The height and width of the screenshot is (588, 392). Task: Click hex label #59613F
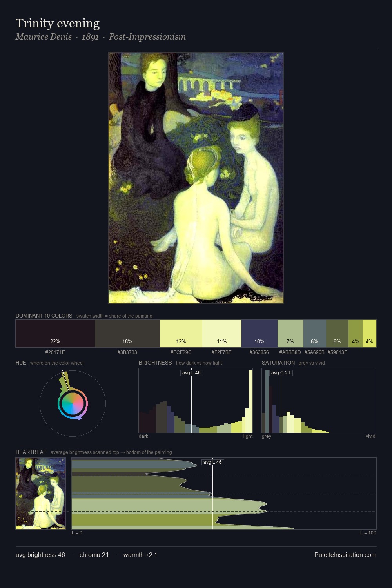tap(337, 352)
